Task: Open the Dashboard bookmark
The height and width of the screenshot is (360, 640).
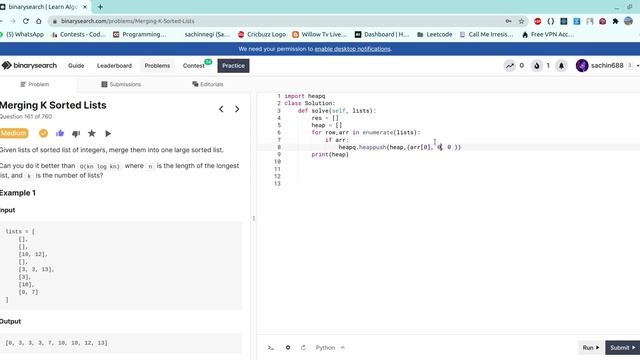Action: [x=382, y=35]
